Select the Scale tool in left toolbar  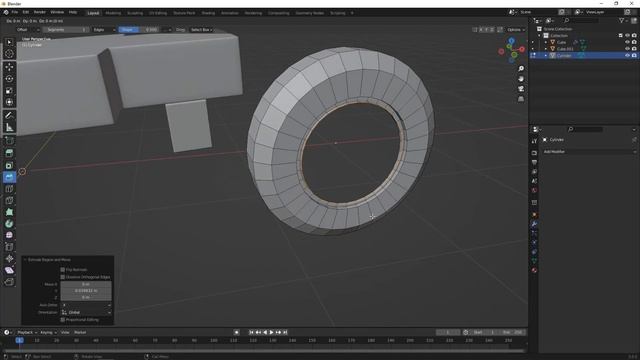[9, 91]
